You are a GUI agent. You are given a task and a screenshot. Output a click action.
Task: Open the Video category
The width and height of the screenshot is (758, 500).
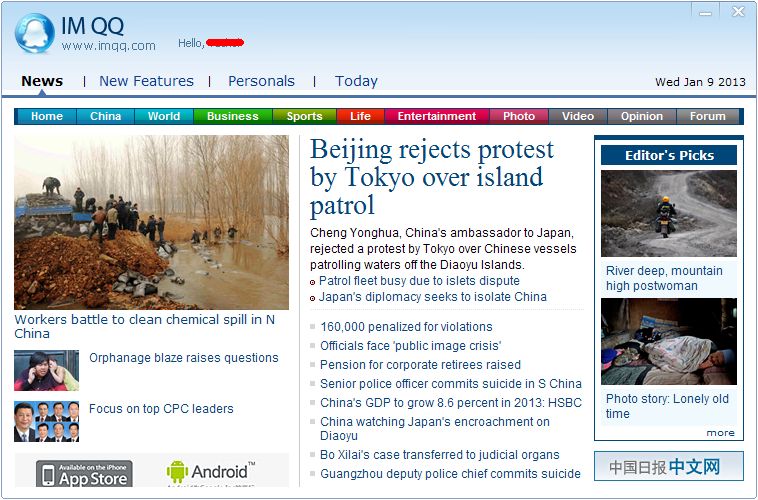(577, 116)
